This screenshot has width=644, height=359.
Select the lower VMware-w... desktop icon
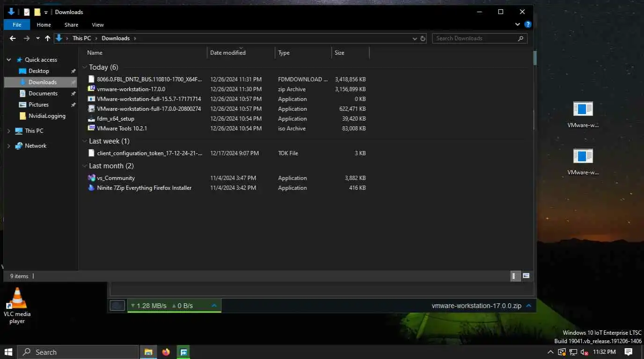pos(583,162)
